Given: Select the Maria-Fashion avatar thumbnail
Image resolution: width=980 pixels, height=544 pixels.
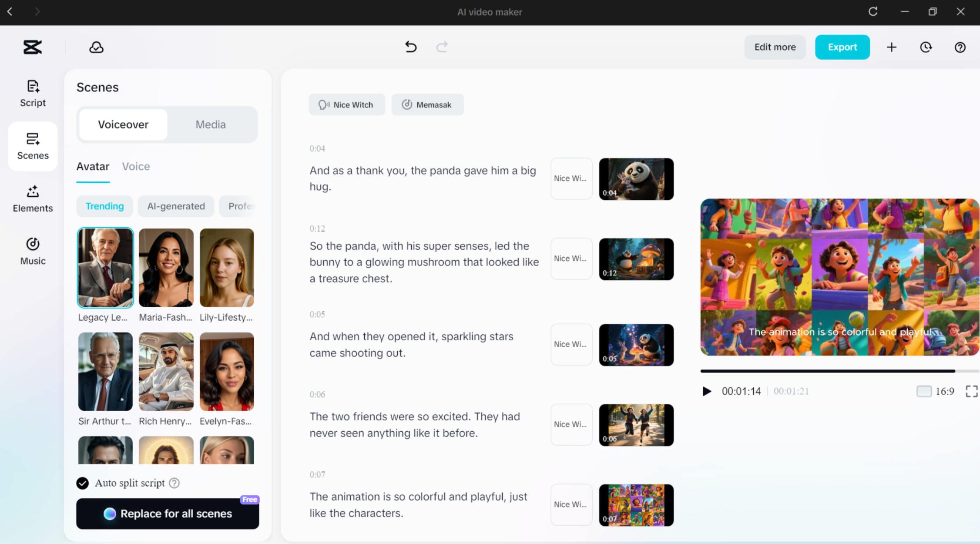Looking at the screenshot, I should click(x=166, y=267).
